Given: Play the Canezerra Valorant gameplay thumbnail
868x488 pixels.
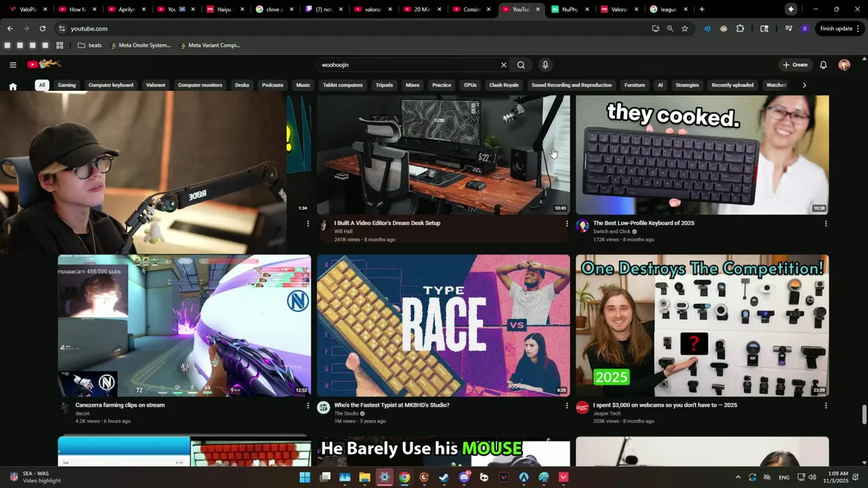Looking at the screenshot, I should [x=184, y=325].
